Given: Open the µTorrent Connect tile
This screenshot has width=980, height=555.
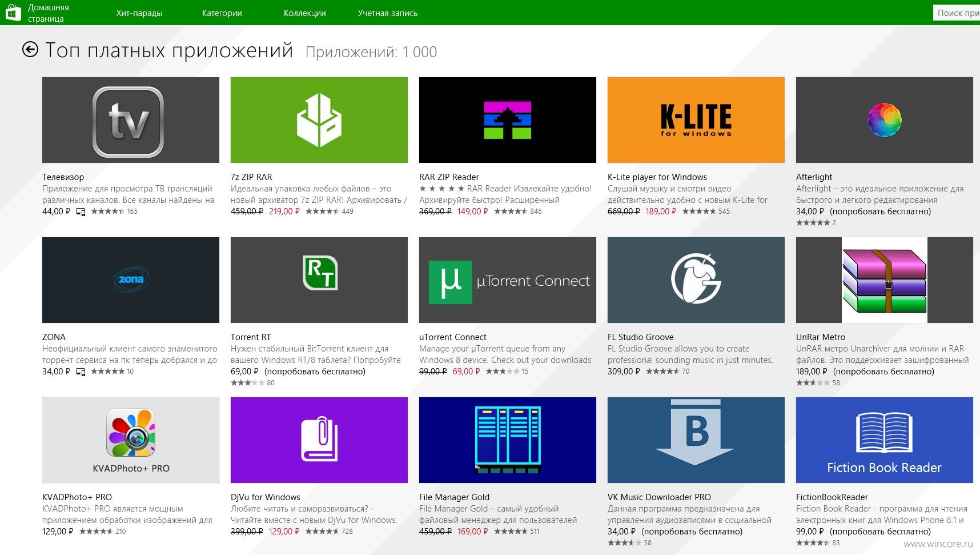Looking at the screenshot, I should 508,280.
